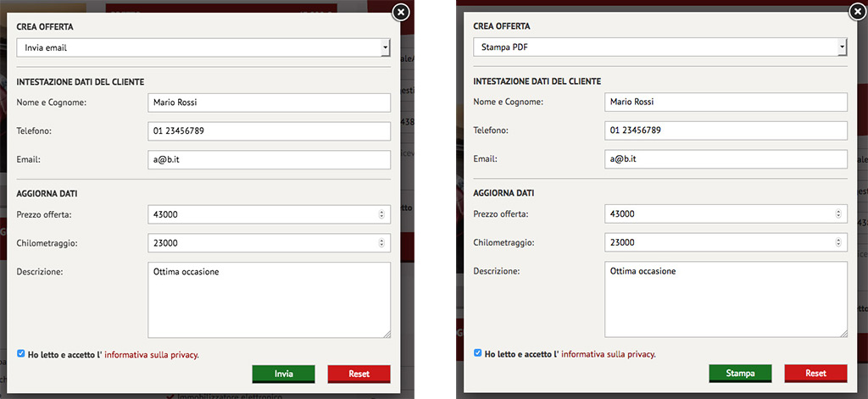
Task: Click Prezzo offerta stepper in Invia email dialog
Action: point(381,214)
